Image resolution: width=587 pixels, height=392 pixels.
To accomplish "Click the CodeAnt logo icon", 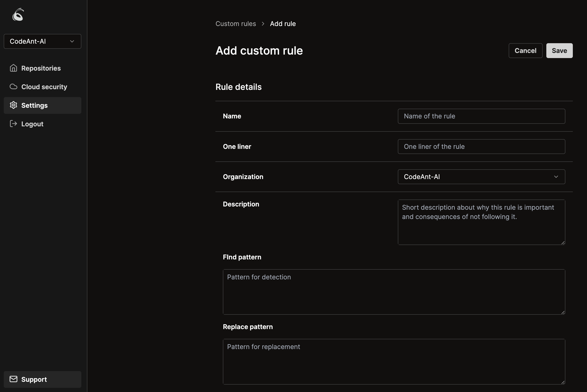I will coord(18,15).
